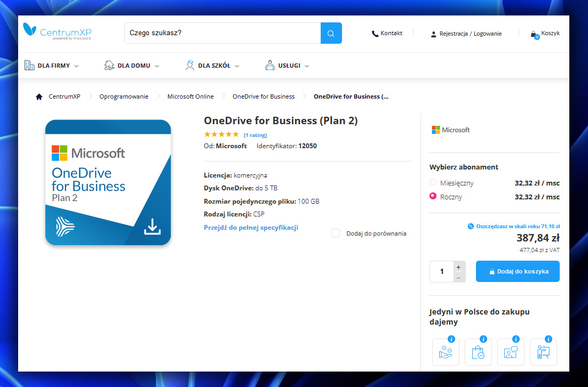The width and height of the screenshot is (588, 387).
Task: Click the Rodzaj licencji: CSP line
Action: click(234, 214)
